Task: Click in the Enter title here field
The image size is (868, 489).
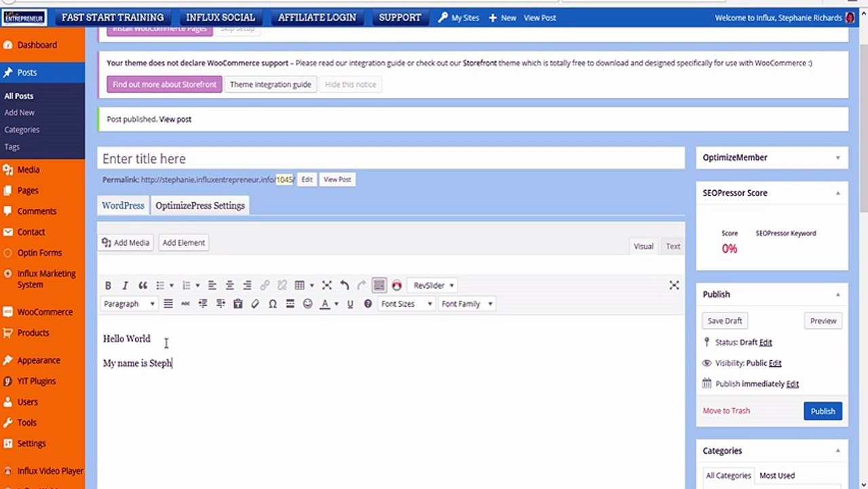Action: point(391,158)
